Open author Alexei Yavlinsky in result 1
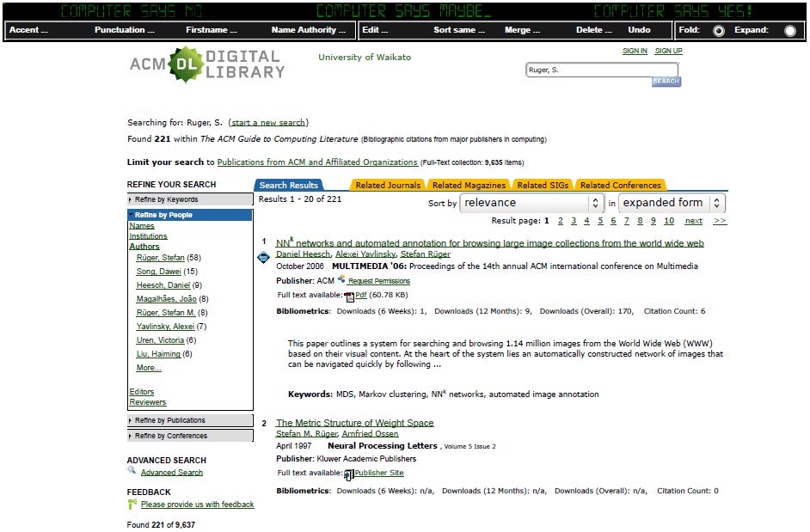The image size is (810, 532). [365, 254]
